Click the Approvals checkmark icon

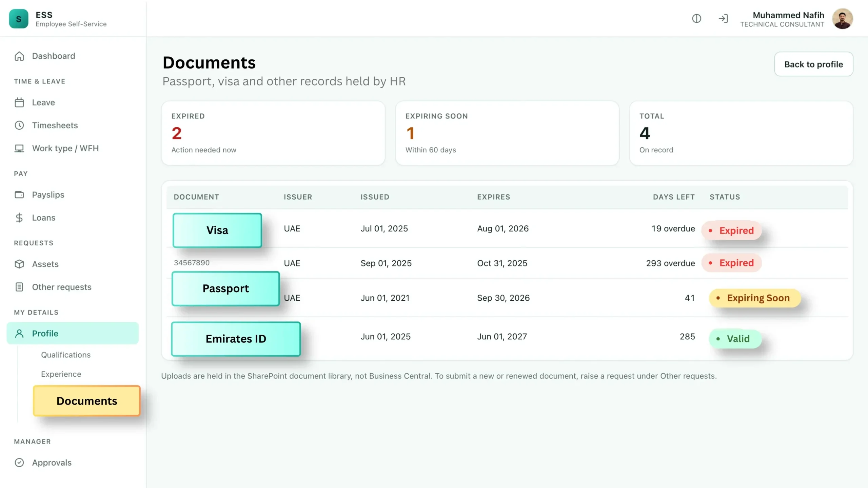coord(19,463)
